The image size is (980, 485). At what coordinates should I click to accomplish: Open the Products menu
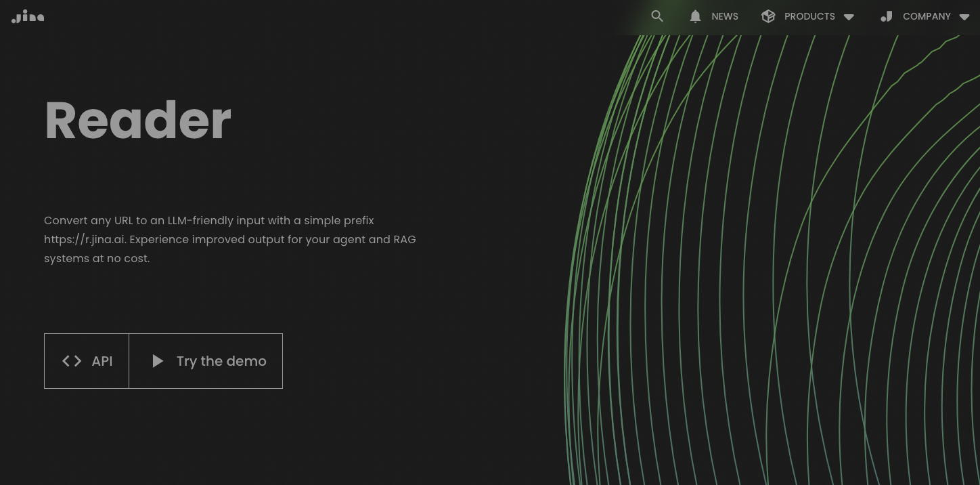click(x=809, y=16)
